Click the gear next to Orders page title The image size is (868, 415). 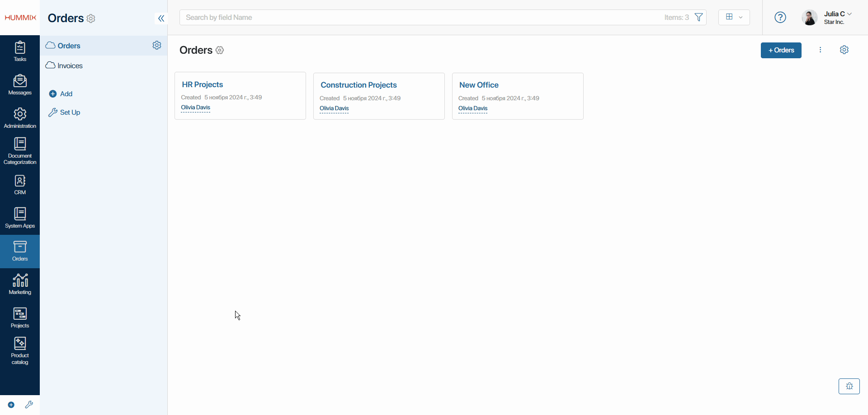[x=220, y=50]
